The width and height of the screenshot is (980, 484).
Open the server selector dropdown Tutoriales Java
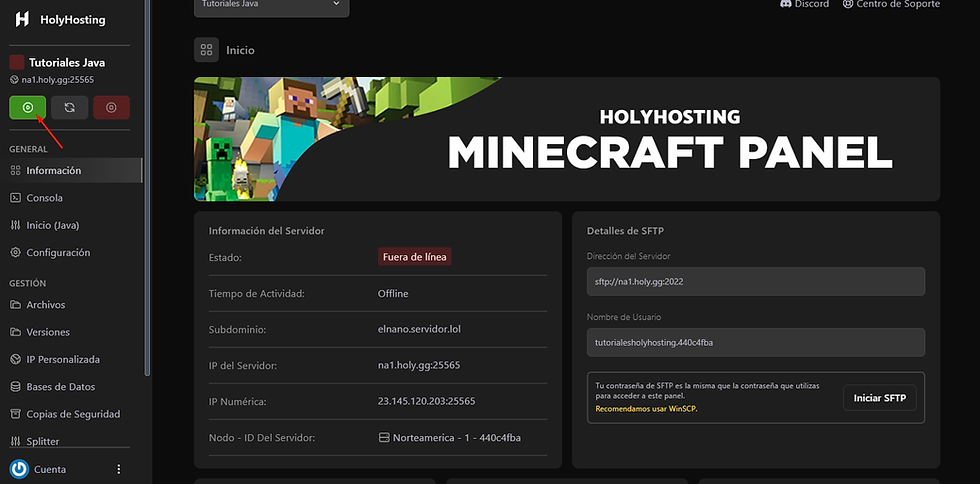(271, 6)
